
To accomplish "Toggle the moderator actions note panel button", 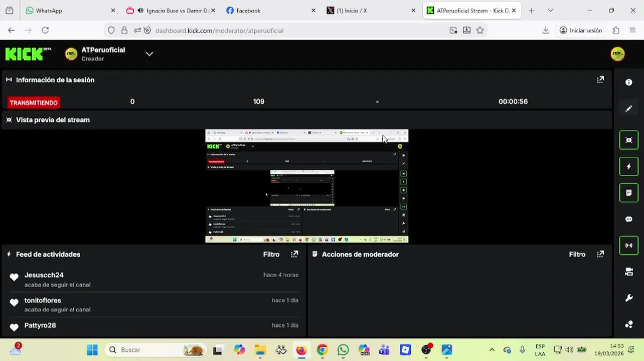I will (629, 193).
